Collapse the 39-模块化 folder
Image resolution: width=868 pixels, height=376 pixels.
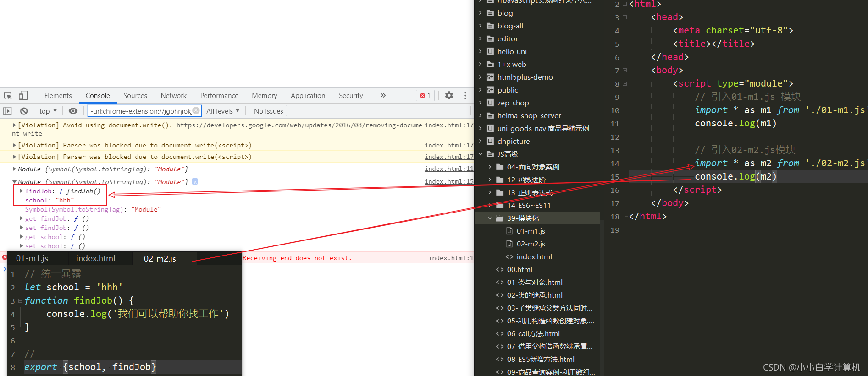[490, 218]
